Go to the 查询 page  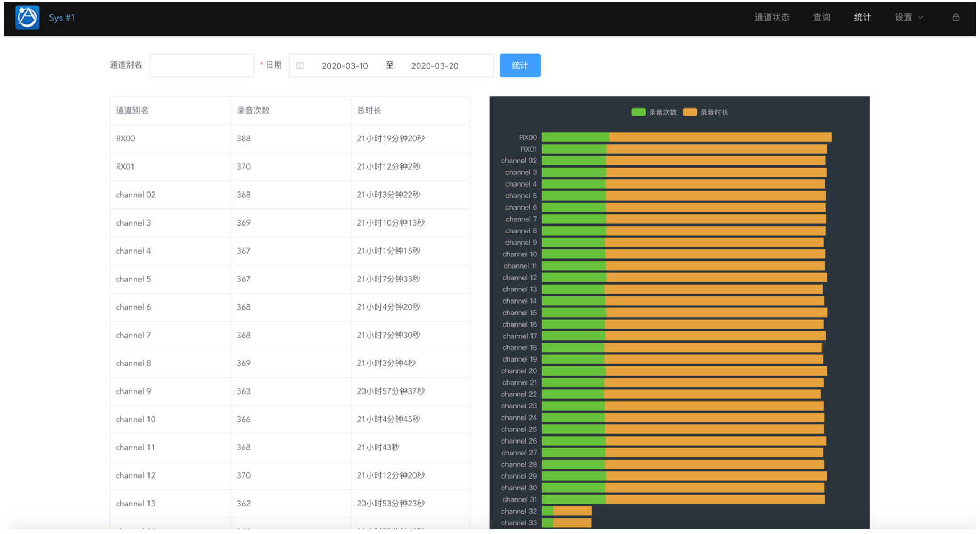click(821, 18)
